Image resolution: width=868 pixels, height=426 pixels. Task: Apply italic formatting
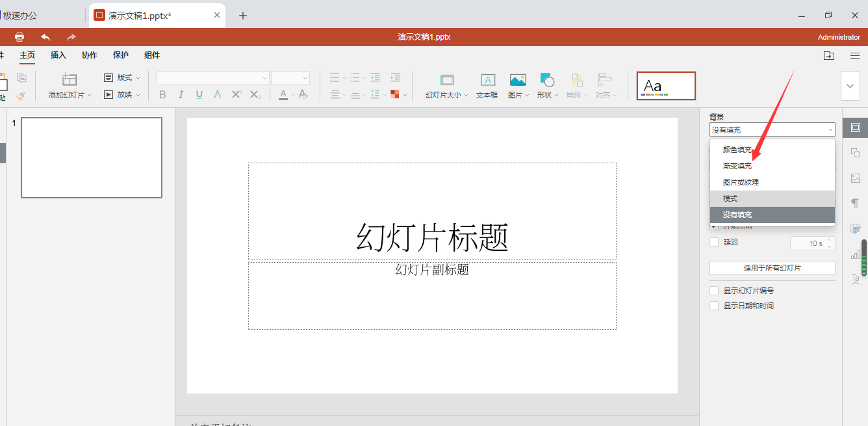click(x=181, y=95)
